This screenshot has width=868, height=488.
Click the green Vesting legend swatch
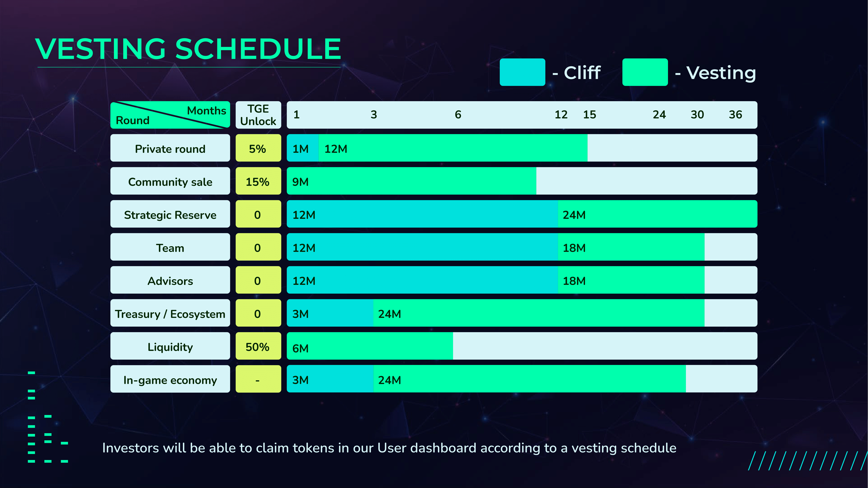pos(645,72)
